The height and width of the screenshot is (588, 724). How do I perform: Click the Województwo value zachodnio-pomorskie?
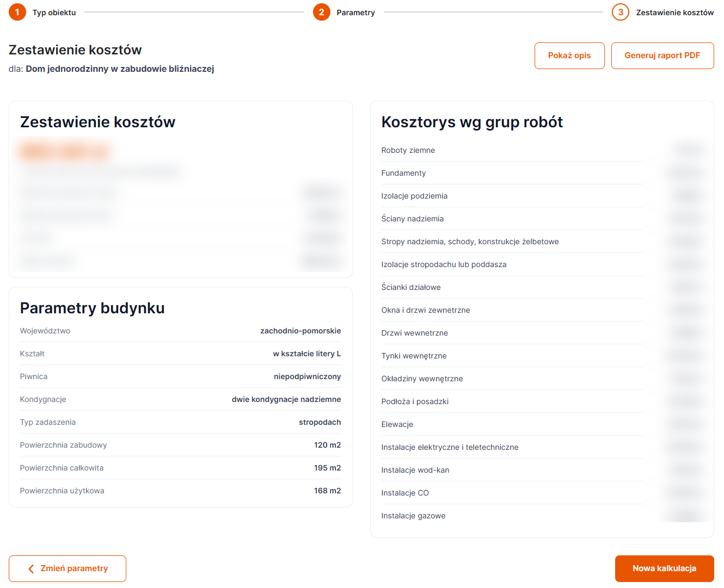[x=300, y=331]
